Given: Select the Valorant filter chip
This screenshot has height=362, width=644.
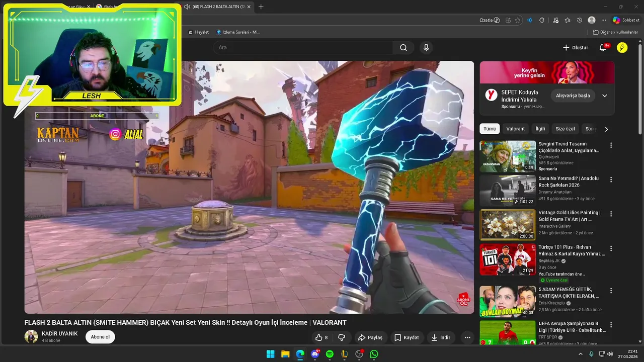Looking at the screenshot, I should click(515, 129).
